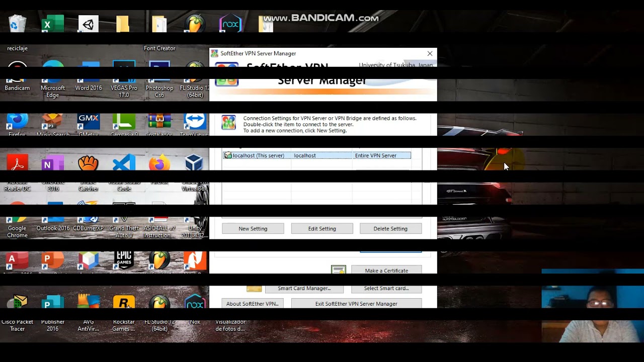Launch the Photoshop Cs6 shortcut
Screen dimensions: 644x362
tap(159, 72)
